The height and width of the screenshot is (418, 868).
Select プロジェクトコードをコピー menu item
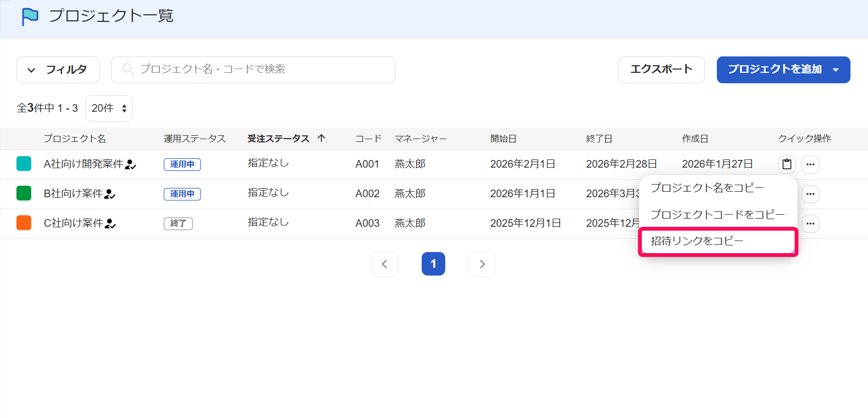pos(718,214)
